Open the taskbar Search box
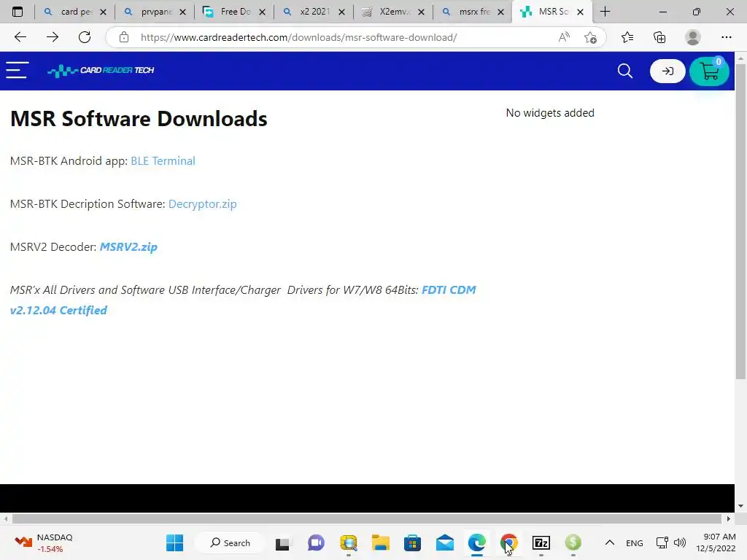 click(230, 542)
